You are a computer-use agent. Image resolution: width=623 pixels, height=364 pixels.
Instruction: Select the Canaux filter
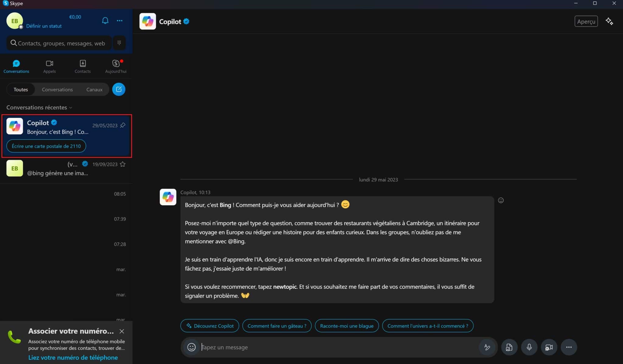94,89
